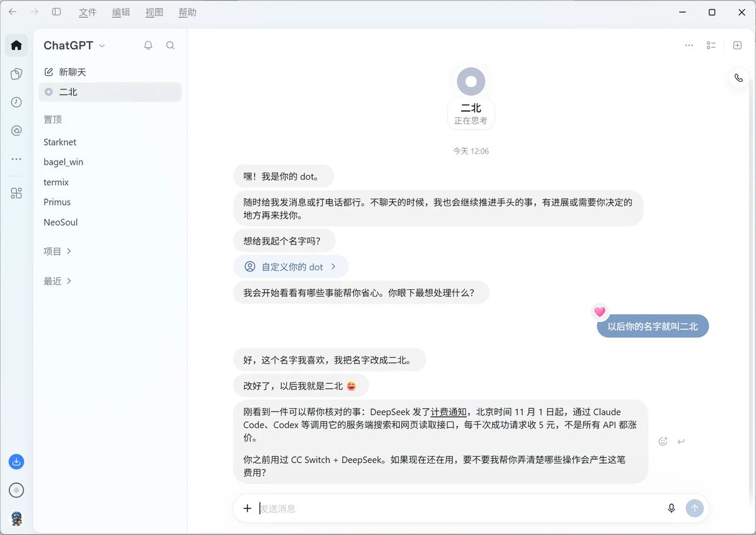The height and width of the screenshot is (535, 756).
Task: Expand the 项目 section
Action: (x=57, y=251)
